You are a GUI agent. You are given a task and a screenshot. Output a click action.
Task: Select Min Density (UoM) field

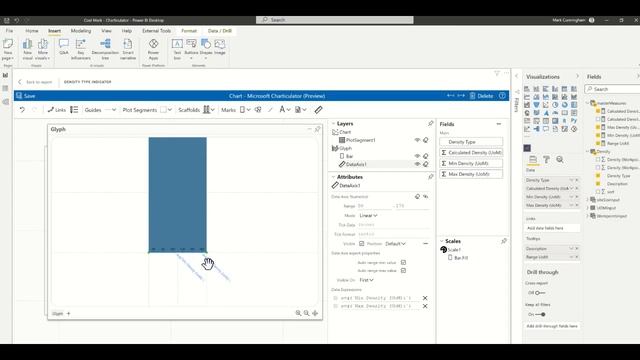471,163
